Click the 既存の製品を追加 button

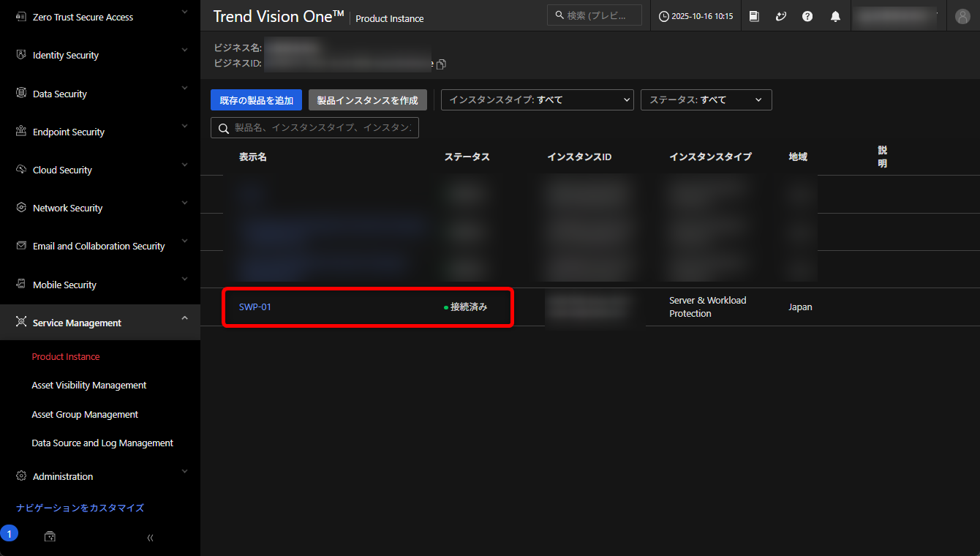(x=257, y=100)
